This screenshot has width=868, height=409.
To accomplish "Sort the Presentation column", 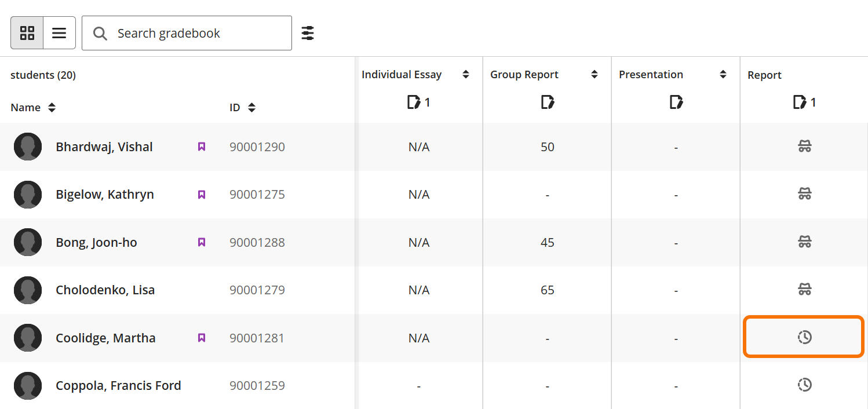I will [723, 74].
